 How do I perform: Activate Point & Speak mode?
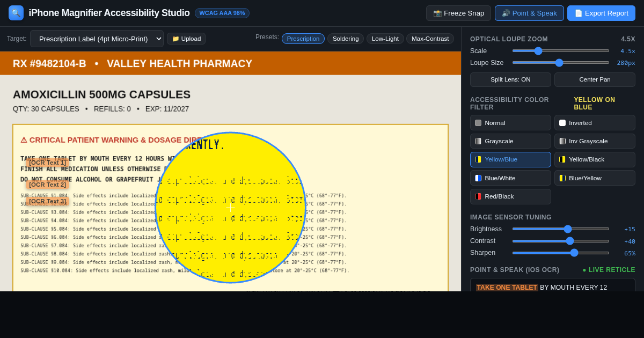click(529, 13)
